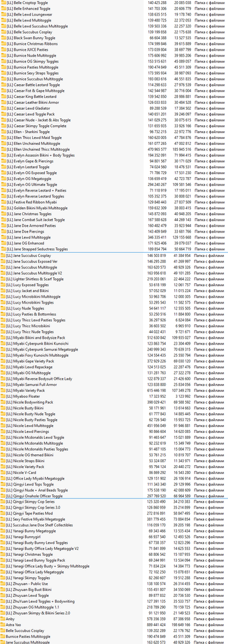Click the size value "17 323 952" of Miyaboo Floater

tap(158, 397)
